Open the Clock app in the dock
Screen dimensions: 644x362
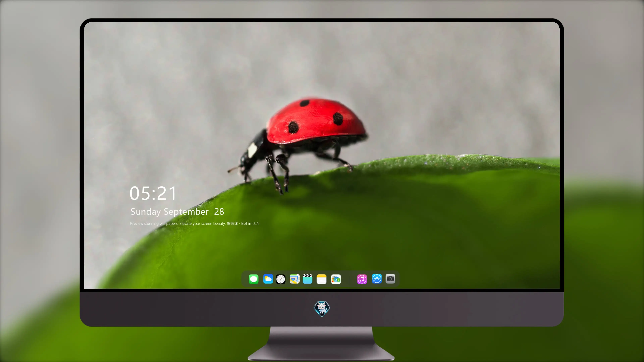[281, 279]
